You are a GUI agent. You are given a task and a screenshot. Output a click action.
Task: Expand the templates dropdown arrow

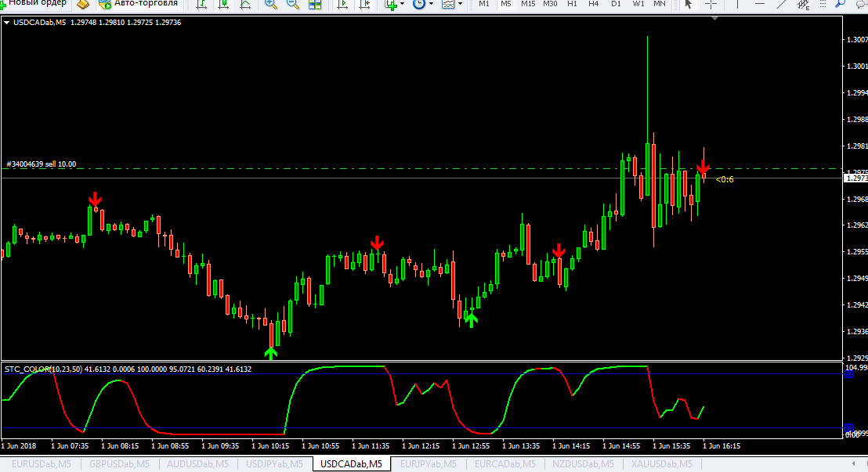pos(460,5)
